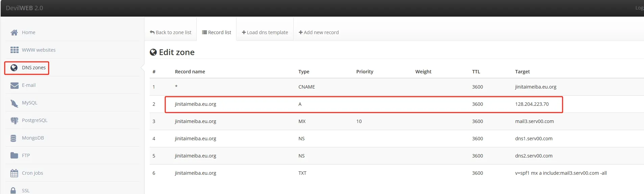This screenshot has width=644, height=194.
Task: Click the DNS zones globe icon
Action: [x=14, y=68]
